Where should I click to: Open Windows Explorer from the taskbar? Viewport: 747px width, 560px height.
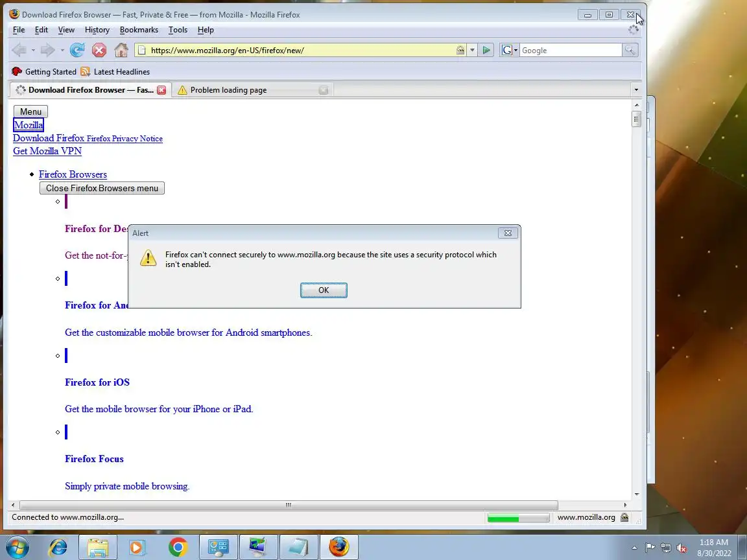pyautogui.click(x=97, y=546)
